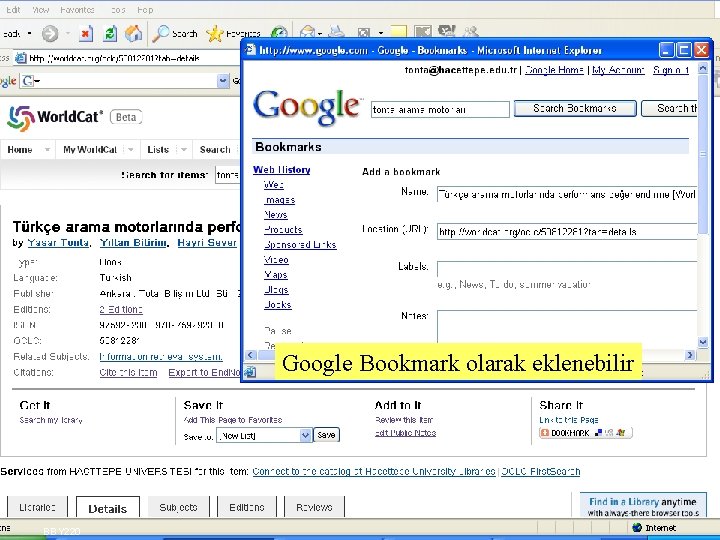Click the Forward arrow in IE toolbar
This screenshot has width=720, height=540.
pyautogui.click(x=50, y=34)
